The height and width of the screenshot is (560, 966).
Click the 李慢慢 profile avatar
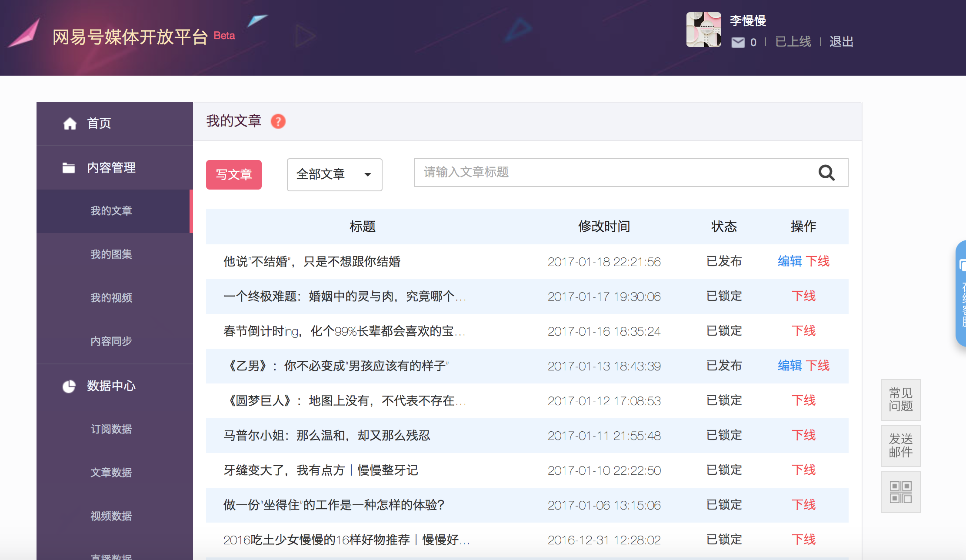click(703, 30)
